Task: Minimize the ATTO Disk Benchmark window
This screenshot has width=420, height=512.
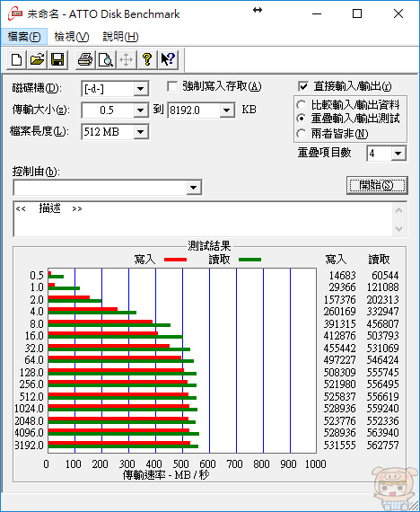Action: tap(317, 13)
